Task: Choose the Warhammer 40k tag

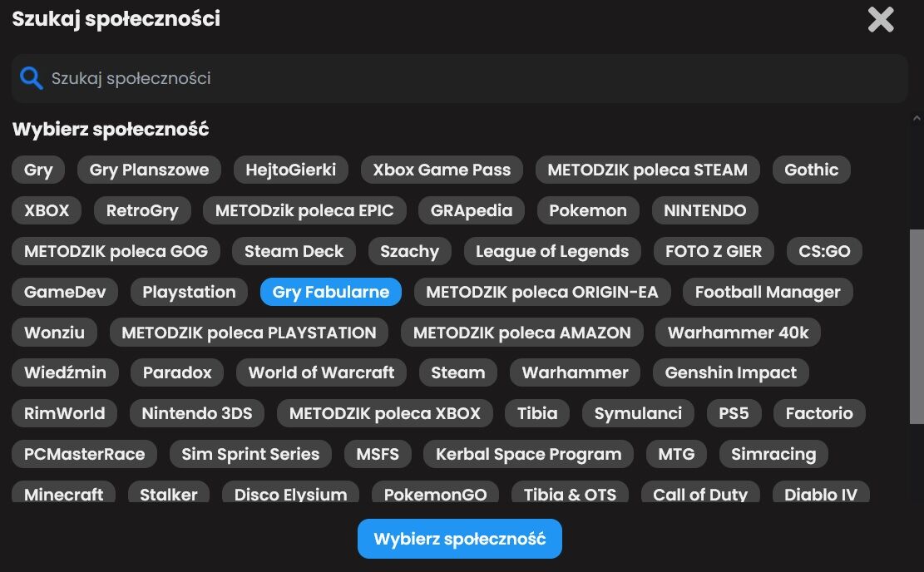Action: coord(738,333)
